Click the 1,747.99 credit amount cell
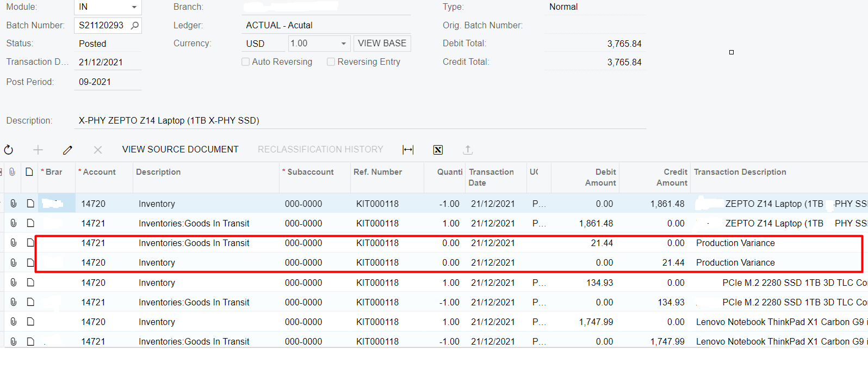Screen dimensions: 868x368 655,341
